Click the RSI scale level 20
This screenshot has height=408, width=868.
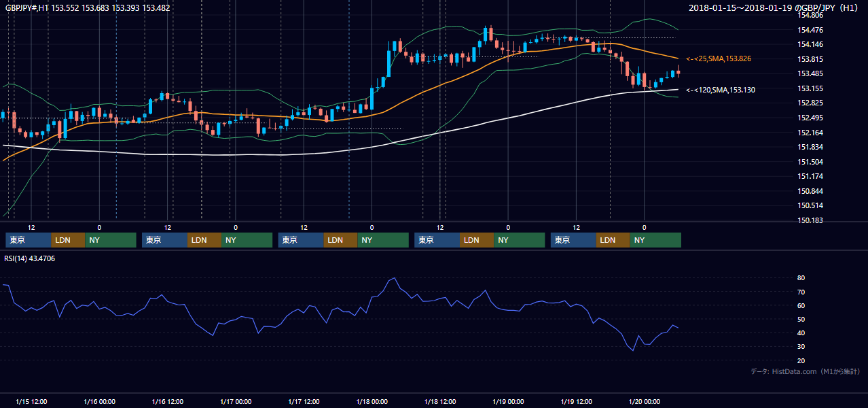click(x=801, y=360)
